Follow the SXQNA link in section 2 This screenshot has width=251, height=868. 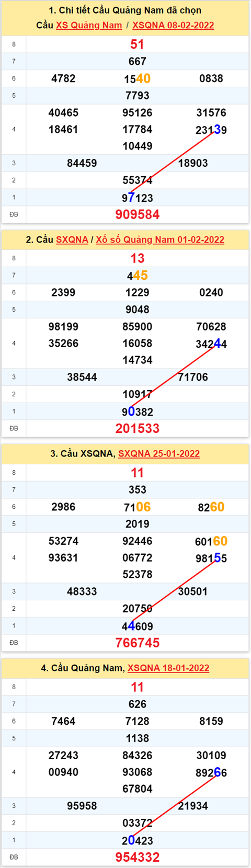[x=72, y=239]
